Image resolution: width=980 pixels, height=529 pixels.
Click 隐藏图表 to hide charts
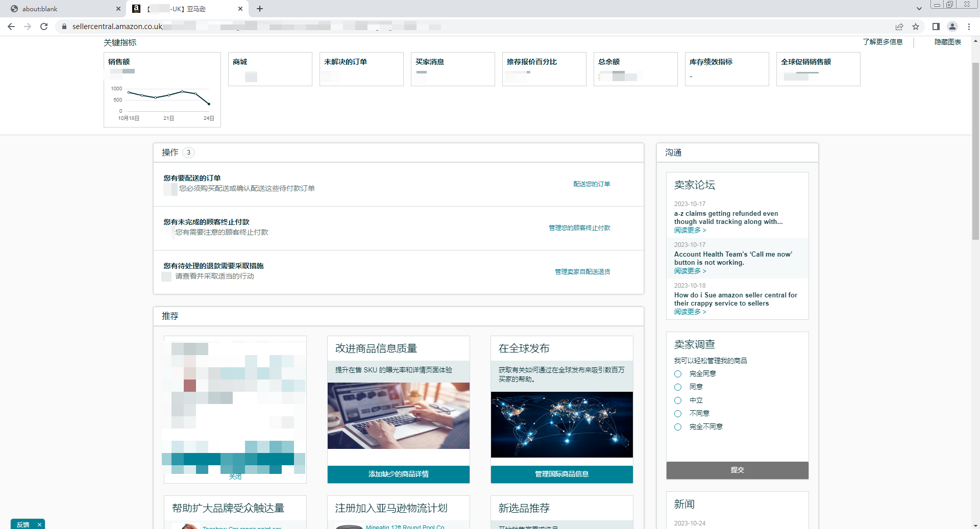(x=948, y=42)
